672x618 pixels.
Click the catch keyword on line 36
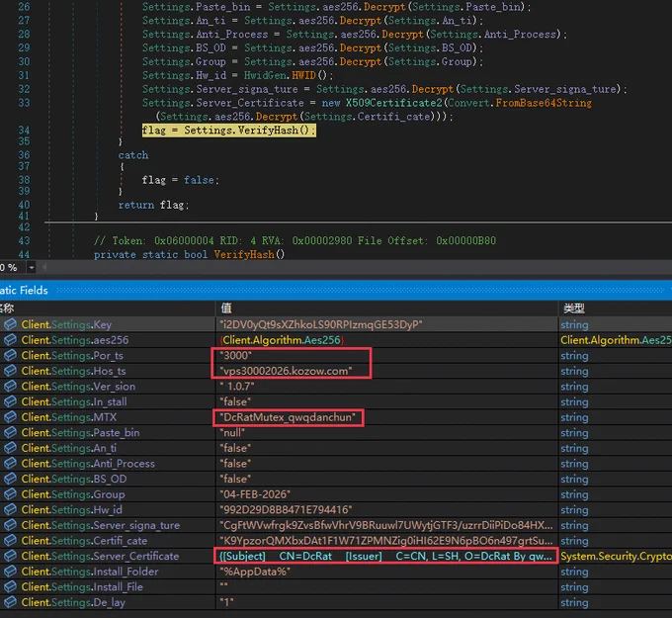133,155
